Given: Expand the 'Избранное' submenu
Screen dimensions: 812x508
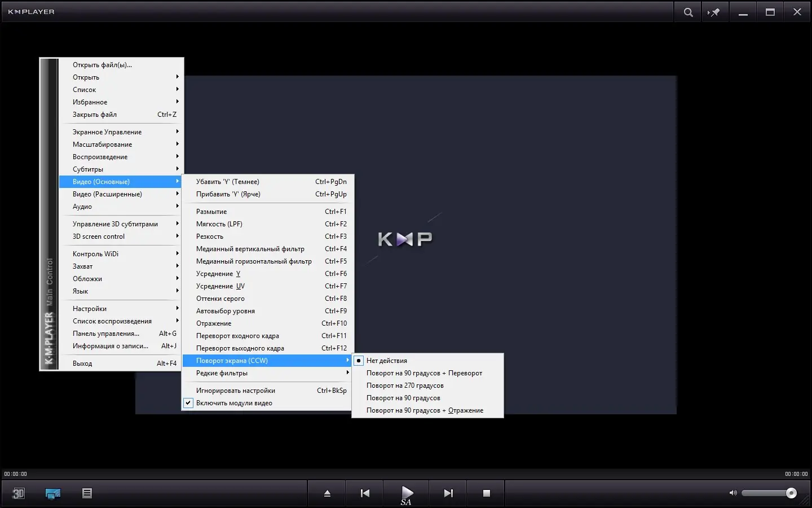Looking at the screenshot, I should click(120, 102).
